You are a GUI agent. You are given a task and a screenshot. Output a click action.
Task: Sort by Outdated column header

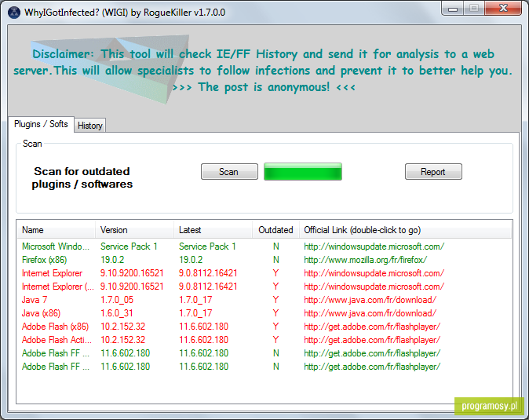click(x=275, y=230)
